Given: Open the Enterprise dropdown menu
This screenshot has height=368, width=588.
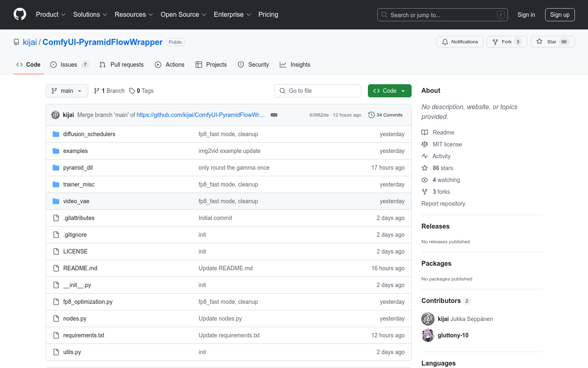Looking at the screenshot, I should tap(233, 15).
